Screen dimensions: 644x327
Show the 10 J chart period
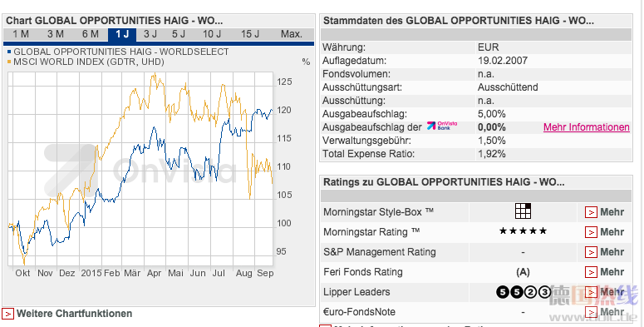pyautogui.click(x=212, y=34)
